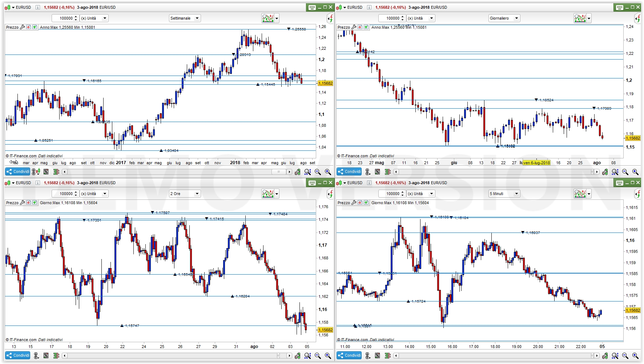Click the scroll-left arrow on the Settimanale chart

[65, 172]
